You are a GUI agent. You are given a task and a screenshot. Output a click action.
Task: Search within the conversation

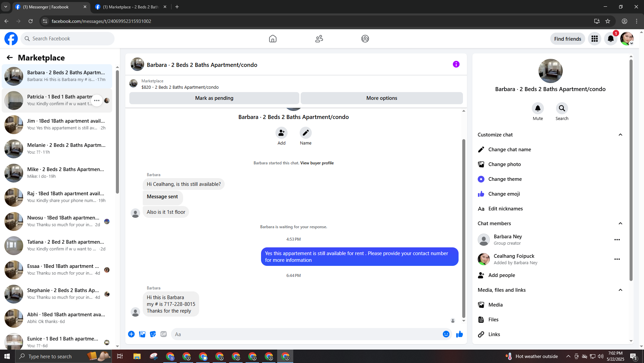point(562,108)
